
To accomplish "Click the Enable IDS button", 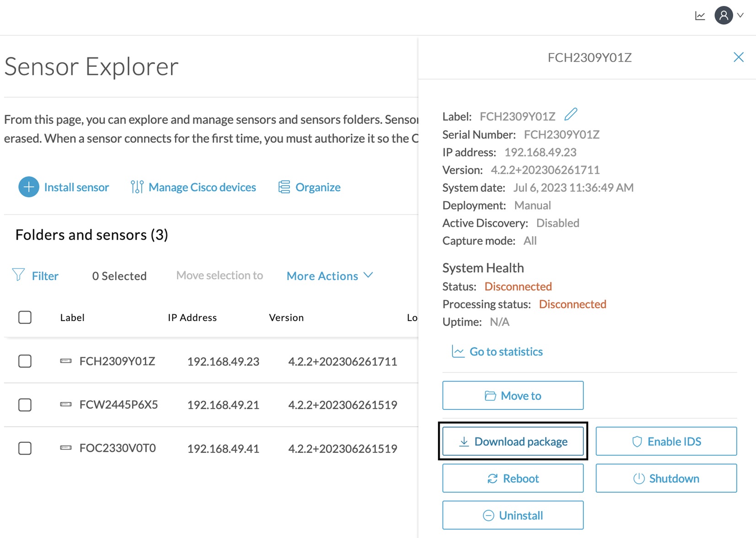I will click(x=666, y=441).
